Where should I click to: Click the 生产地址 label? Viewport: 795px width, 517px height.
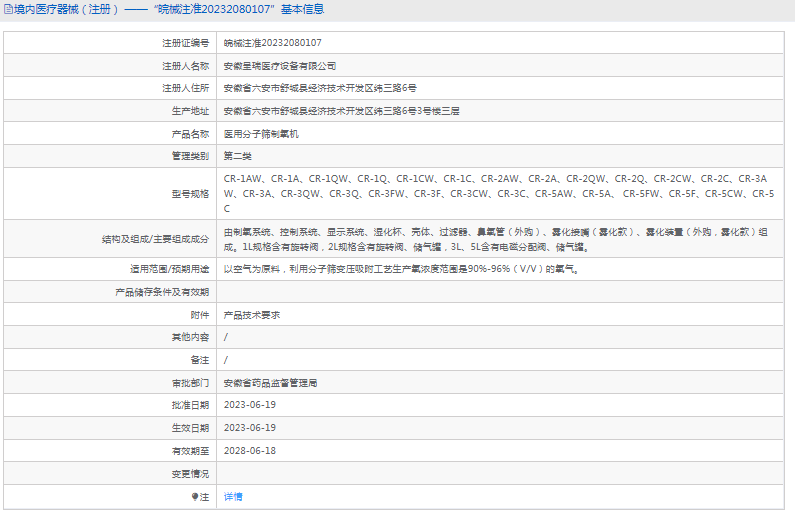click(x=190, y=111)
